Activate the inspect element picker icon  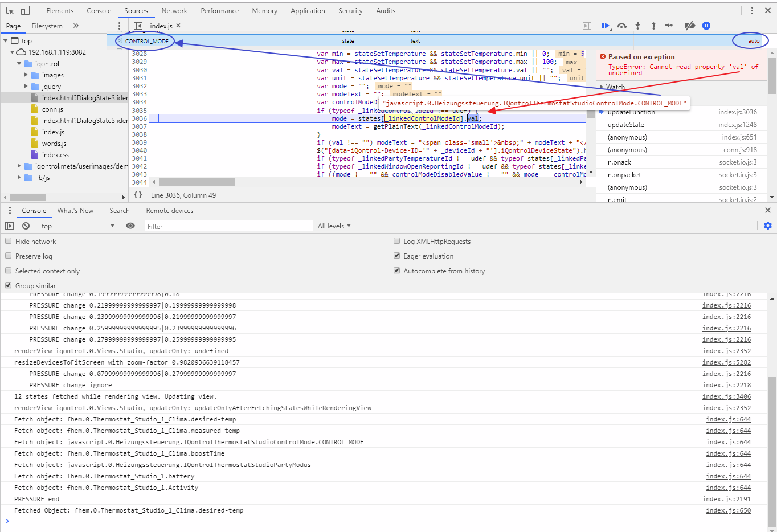click(x=10, y=10)
